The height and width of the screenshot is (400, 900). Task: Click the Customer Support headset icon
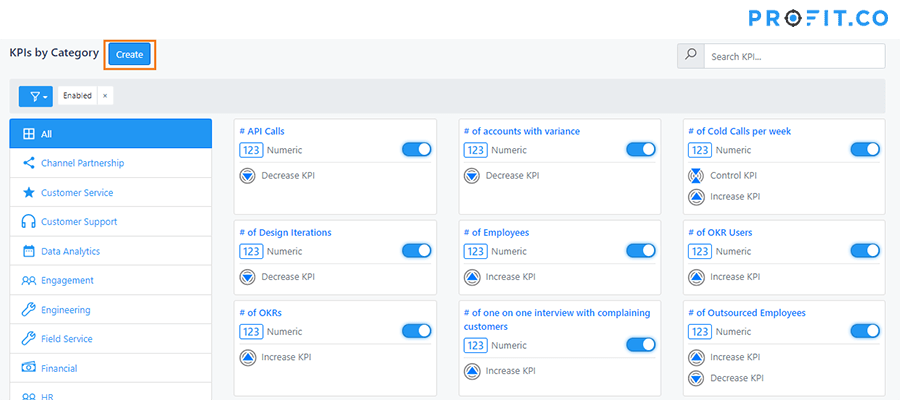(29, 222)
